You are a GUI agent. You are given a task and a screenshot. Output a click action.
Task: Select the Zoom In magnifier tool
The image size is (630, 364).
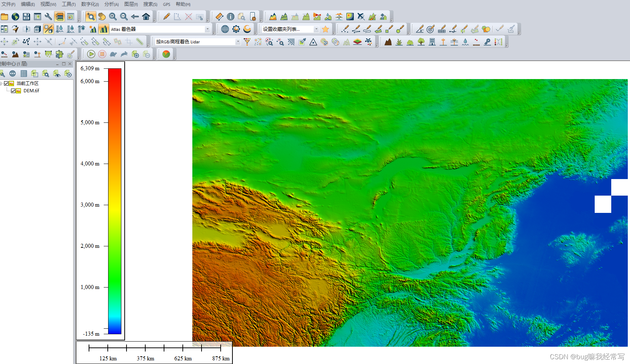tap(113, 17)
